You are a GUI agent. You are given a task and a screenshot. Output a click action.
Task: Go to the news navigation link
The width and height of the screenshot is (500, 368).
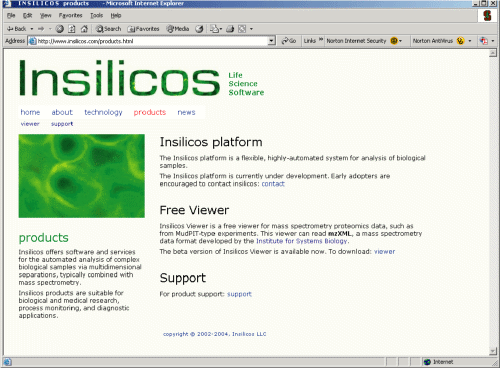(x=186, y=112)
